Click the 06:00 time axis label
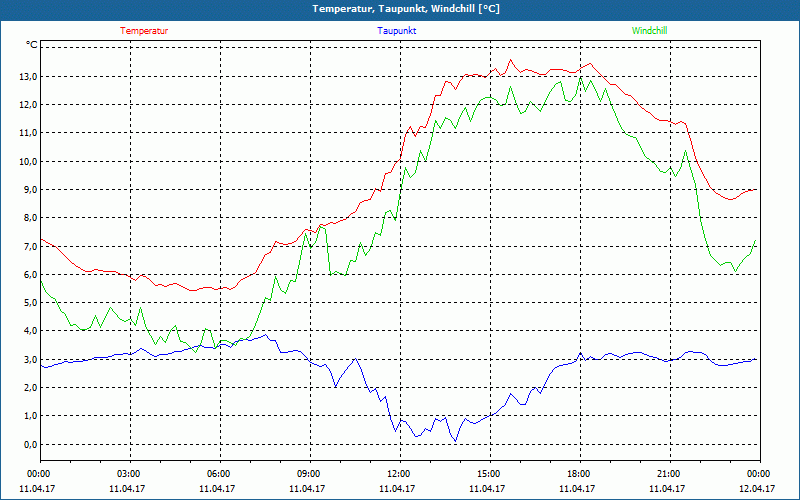 (218, 474)
